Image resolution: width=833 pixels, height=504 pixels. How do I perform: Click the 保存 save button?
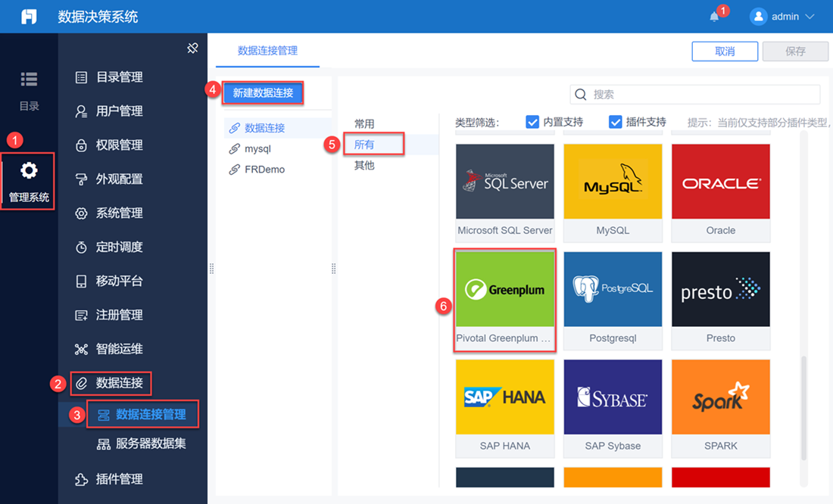[x=795, y=51]
